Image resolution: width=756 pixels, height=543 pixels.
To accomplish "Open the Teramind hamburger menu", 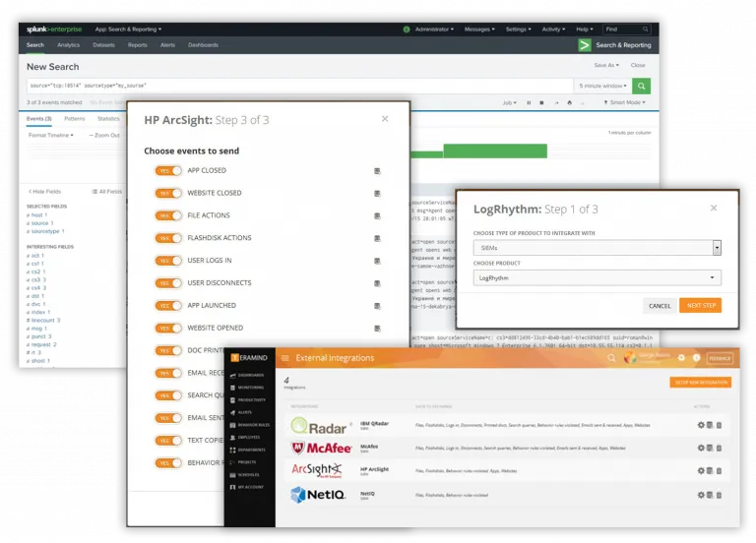I will pos(284,358).
